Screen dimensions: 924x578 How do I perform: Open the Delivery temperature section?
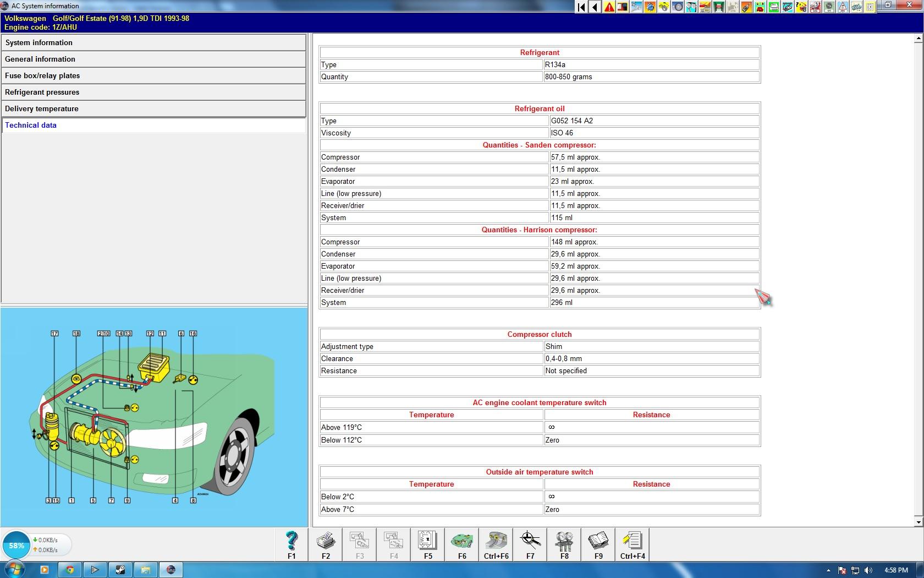coord(153,108)
